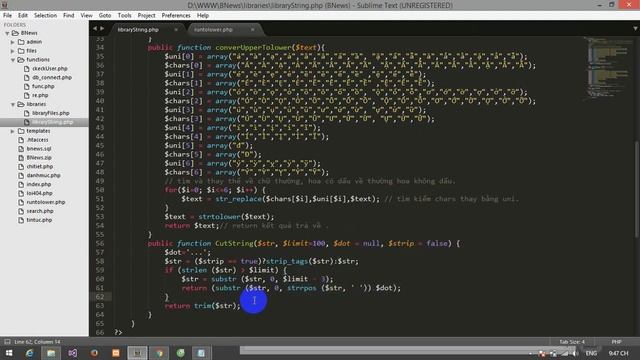Go to next tab with right arrow

[102, 29]
